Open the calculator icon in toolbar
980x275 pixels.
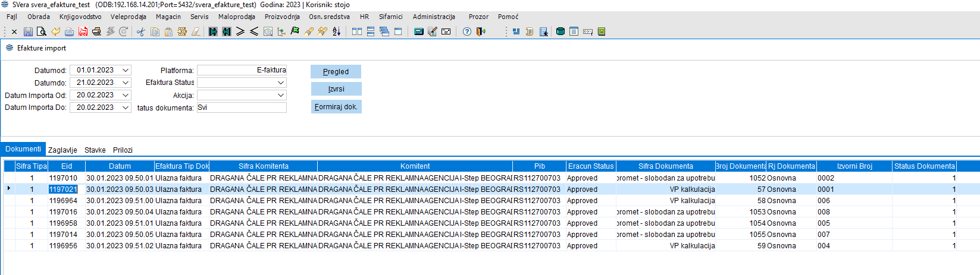point(418,31)
